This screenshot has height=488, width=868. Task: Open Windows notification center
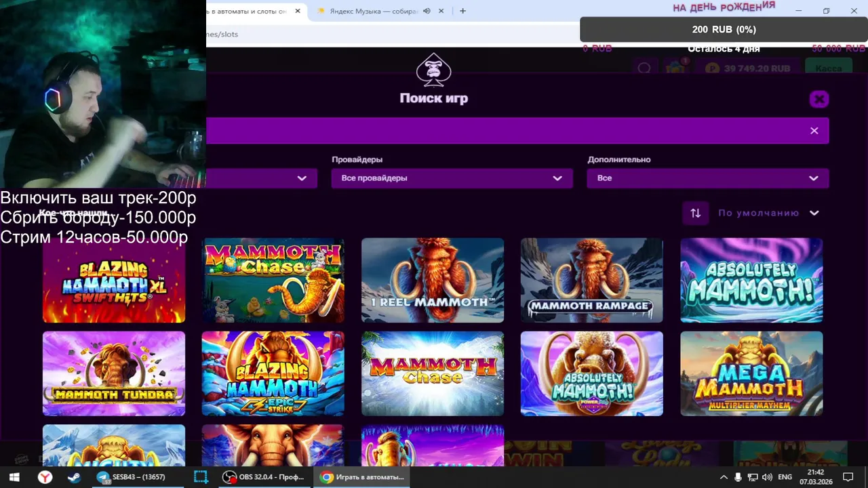(848, 477)
